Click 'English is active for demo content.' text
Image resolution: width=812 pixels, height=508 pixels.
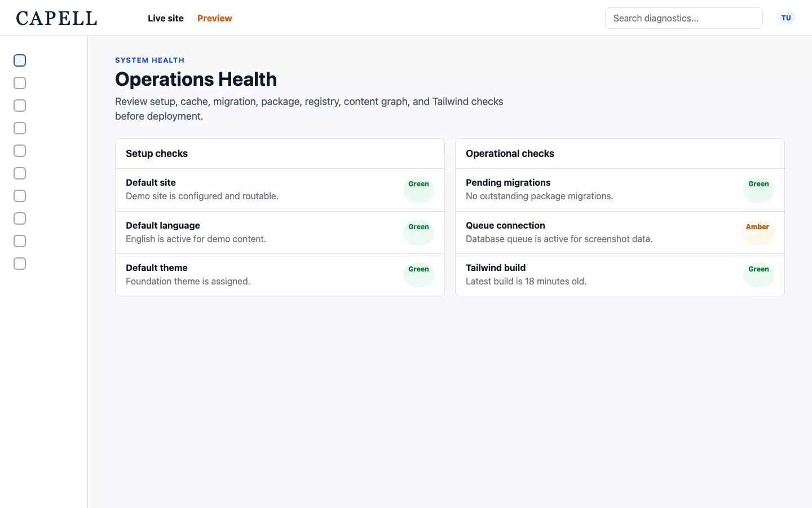(196, 239)
